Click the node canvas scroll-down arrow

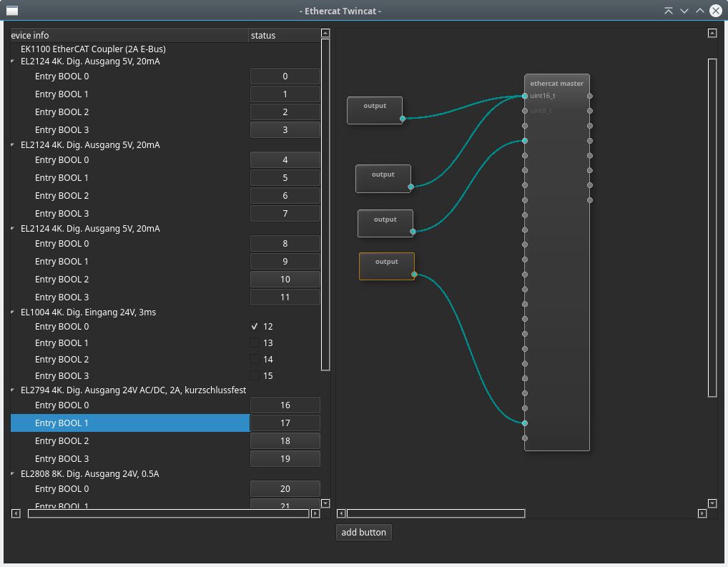point(712,503)
